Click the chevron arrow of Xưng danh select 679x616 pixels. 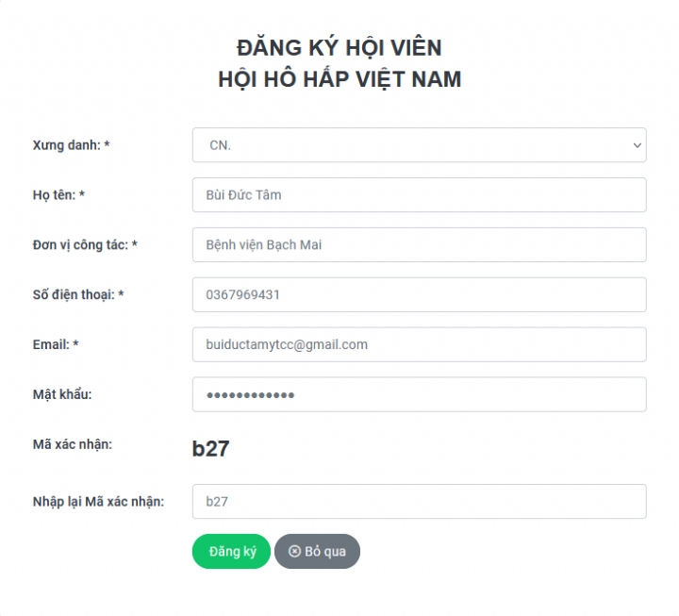pyautogui.click(x=638, y=145)
